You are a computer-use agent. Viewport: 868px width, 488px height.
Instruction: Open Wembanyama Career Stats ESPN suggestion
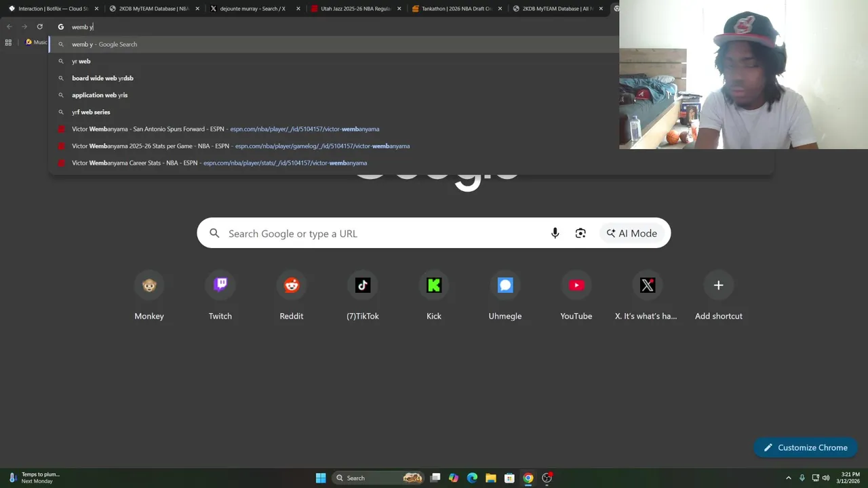tap(411, 163)
